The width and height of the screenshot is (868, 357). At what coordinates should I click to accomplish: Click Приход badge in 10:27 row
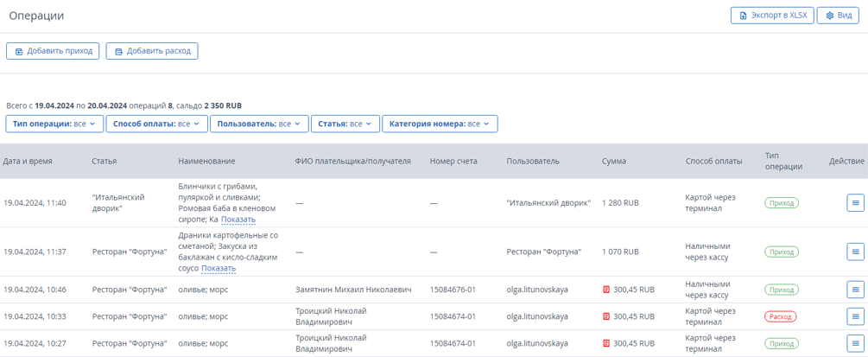782,343
